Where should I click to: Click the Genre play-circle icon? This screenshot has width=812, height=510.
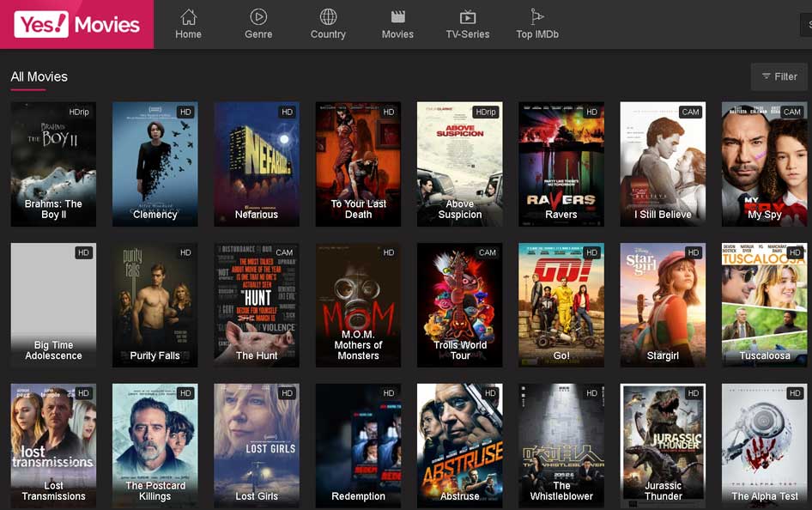coord(258,17)
